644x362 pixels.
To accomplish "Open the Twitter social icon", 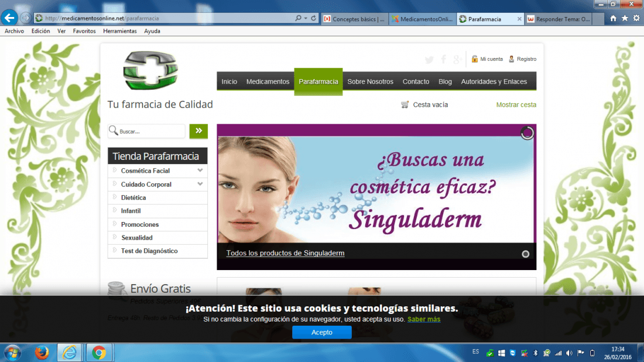I will tap(429, 60).
